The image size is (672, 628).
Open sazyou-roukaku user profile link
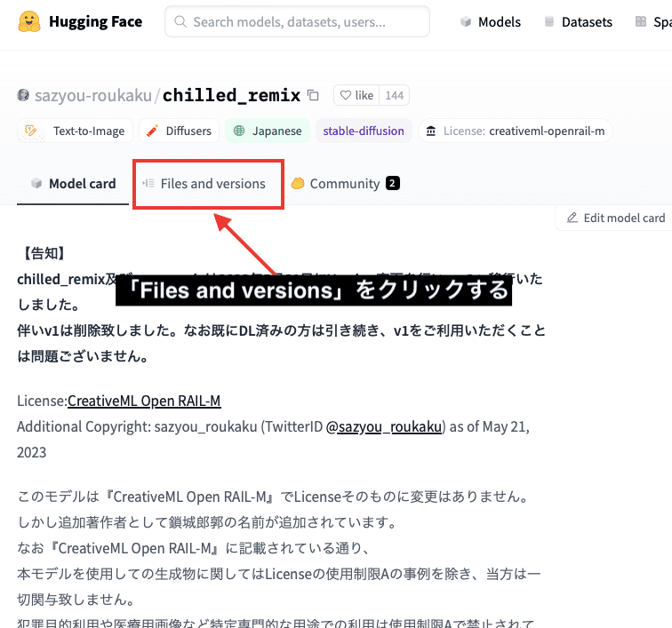tap(93, 96)
